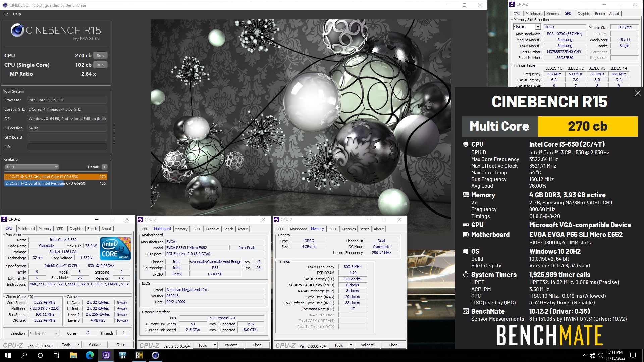Open Cortana from the taskbar
Viewport: 644px width, 362px height.
click(40, 355)
